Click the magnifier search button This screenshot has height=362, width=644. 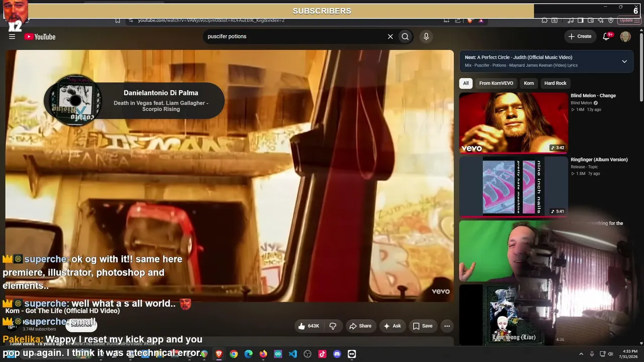(405, 36)
